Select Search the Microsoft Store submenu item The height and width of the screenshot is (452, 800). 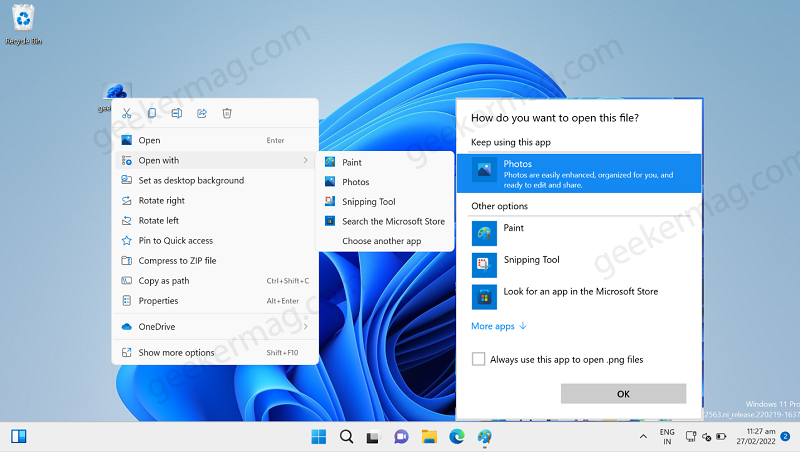385,221
